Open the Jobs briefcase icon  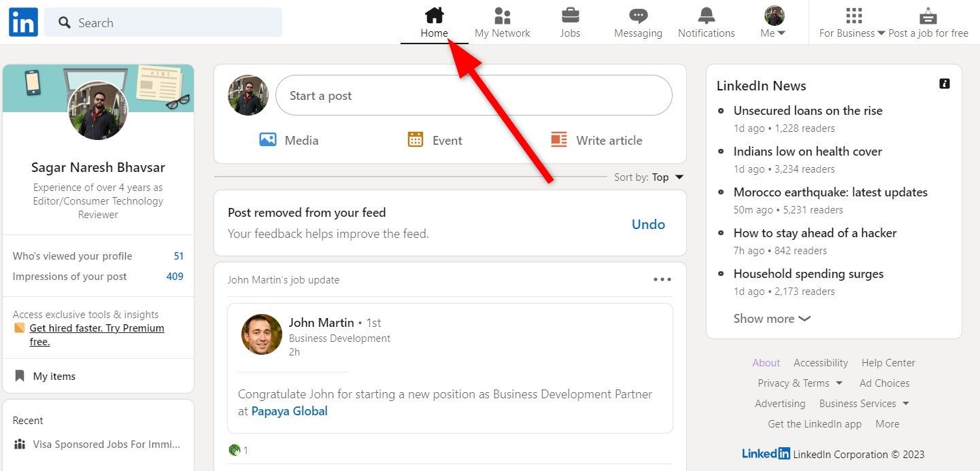coord(570,15)
